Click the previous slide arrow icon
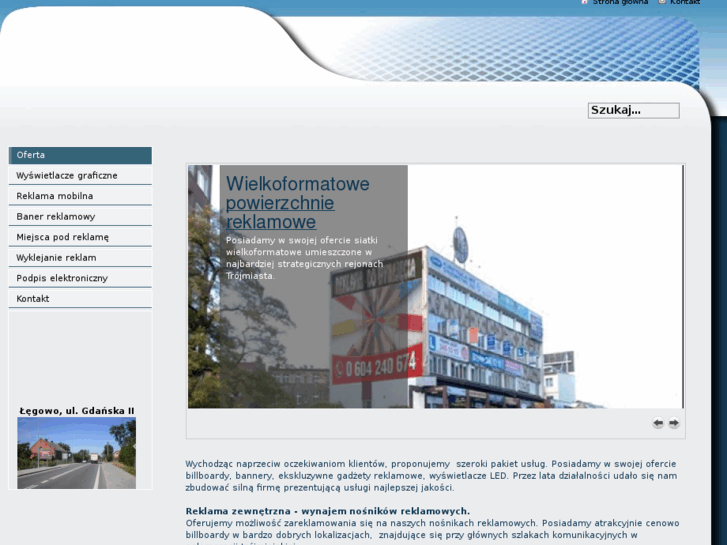 (657, 423)
